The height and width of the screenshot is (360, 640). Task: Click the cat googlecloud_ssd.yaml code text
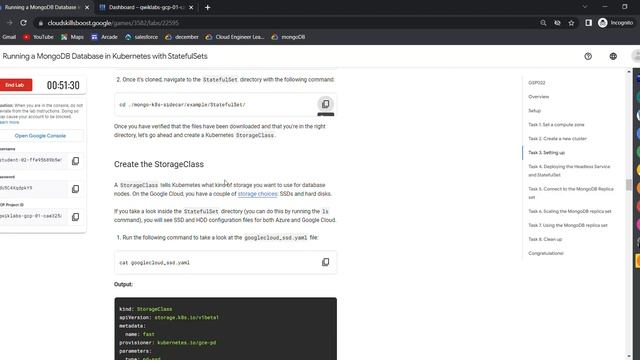click(x=154, y=263)
